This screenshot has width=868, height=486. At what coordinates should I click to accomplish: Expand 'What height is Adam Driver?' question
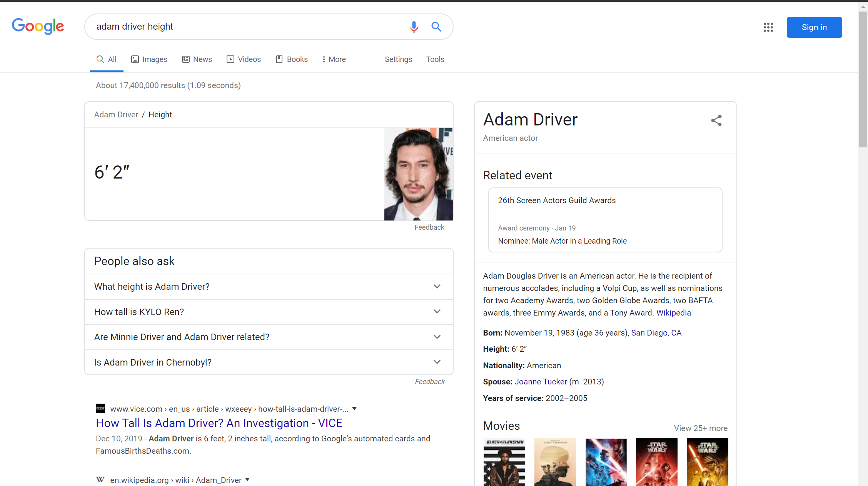(x=269, y=287)
